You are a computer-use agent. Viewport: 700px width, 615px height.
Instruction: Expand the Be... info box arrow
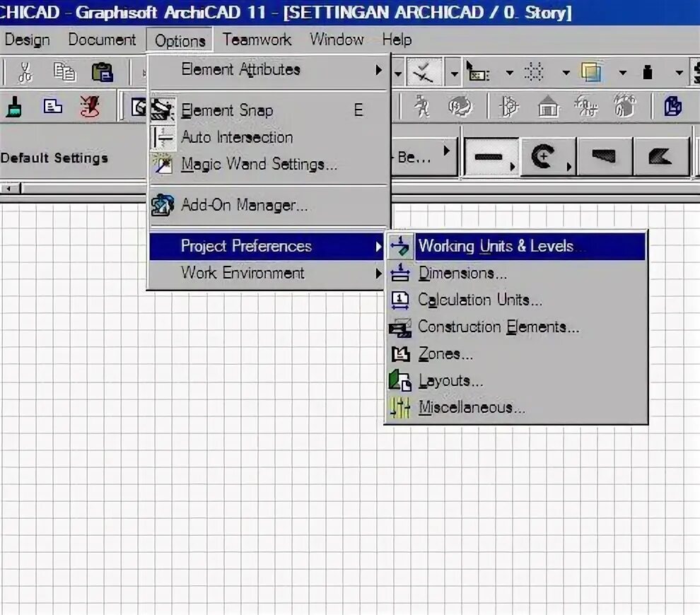click(x=446, y=151)
